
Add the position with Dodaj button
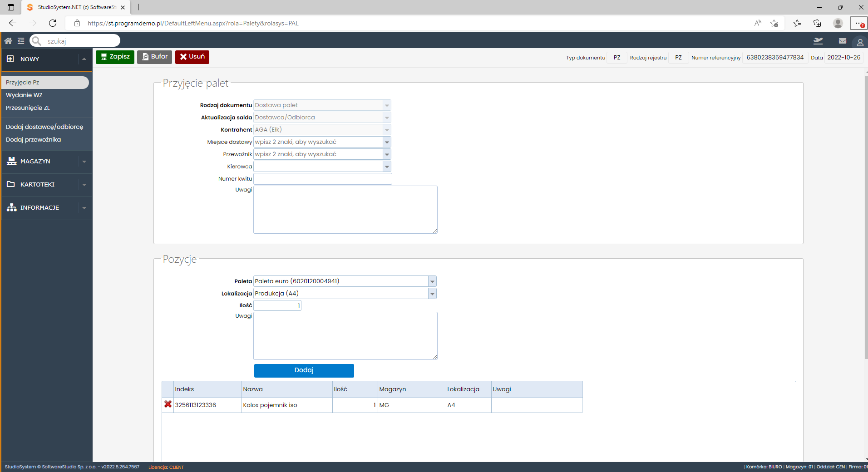click(304, 370)
